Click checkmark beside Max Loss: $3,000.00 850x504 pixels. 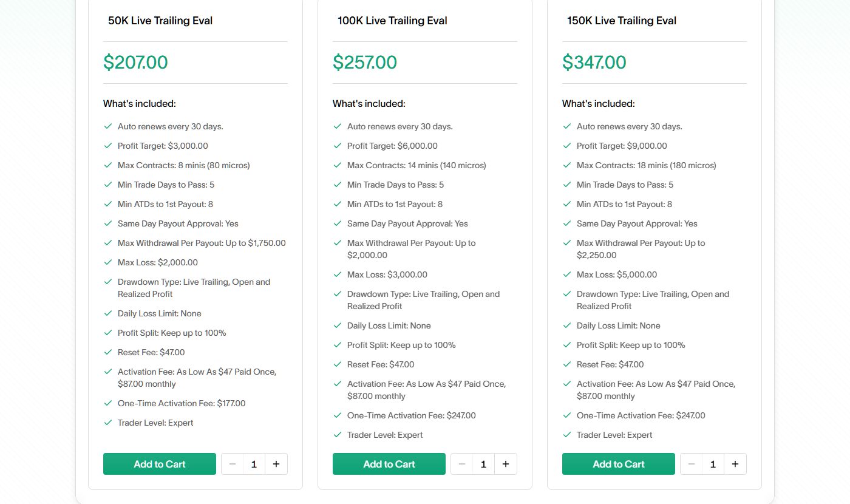[x=338, y=274]
